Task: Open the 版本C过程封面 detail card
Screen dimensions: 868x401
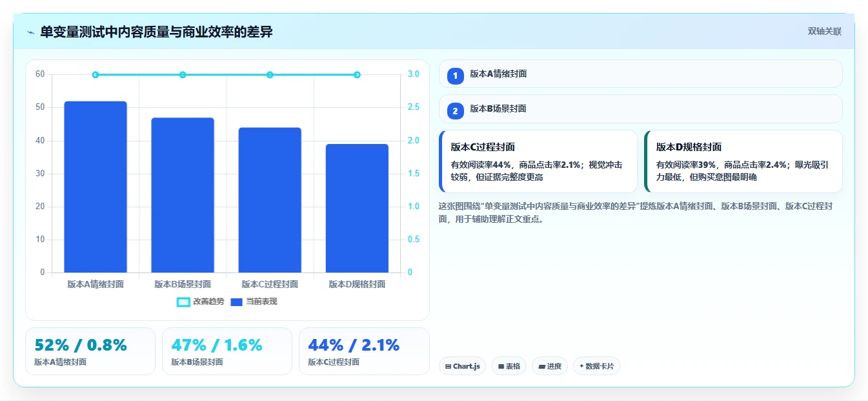Action: [x=538, y=161]
